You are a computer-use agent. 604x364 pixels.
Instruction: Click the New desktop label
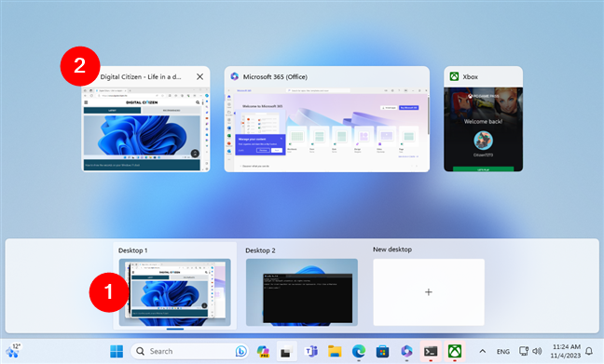click(392, 249)
